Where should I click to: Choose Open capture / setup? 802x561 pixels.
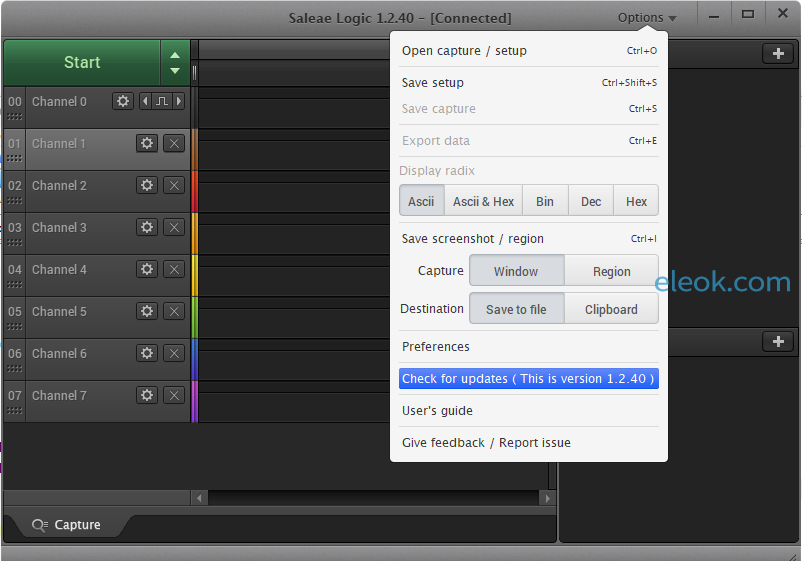coord(529,51)
